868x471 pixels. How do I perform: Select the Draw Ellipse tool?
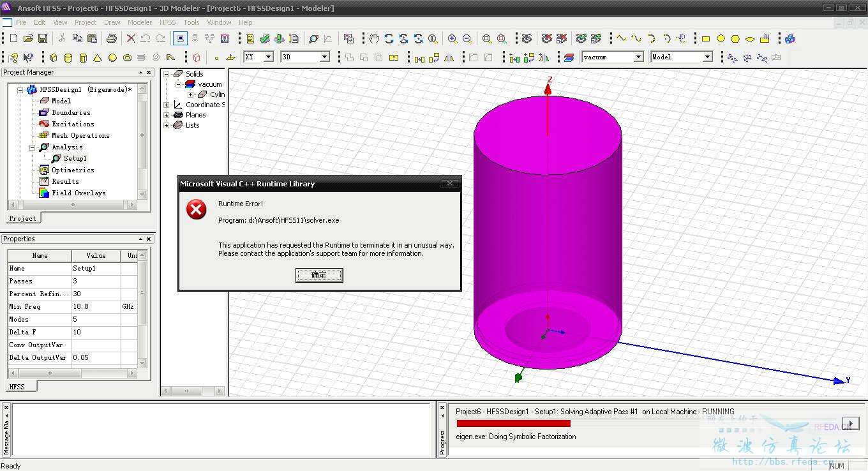[x=750, y=39]
